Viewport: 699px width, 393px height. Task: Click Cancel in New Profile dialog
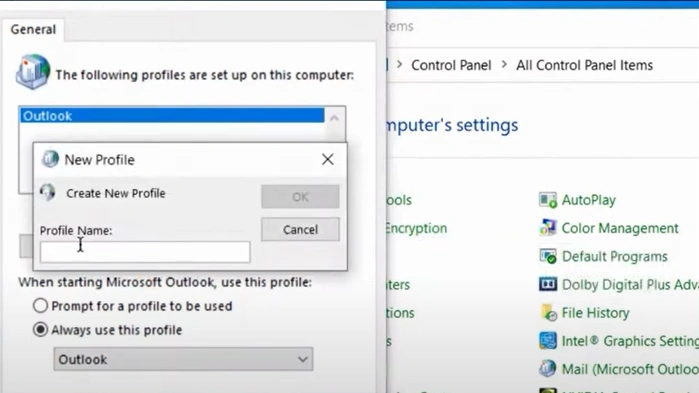click(300, 229)
